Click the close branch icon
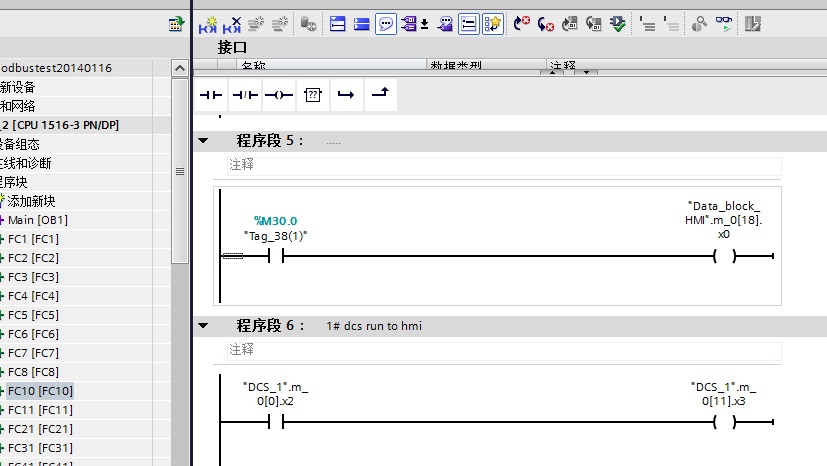The image size is (827, 466). [x=380, y=94]
